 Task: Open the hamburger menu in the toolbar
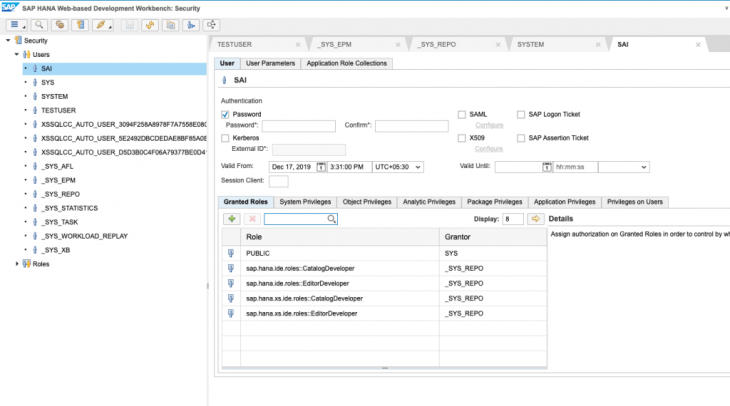(16, 25)
